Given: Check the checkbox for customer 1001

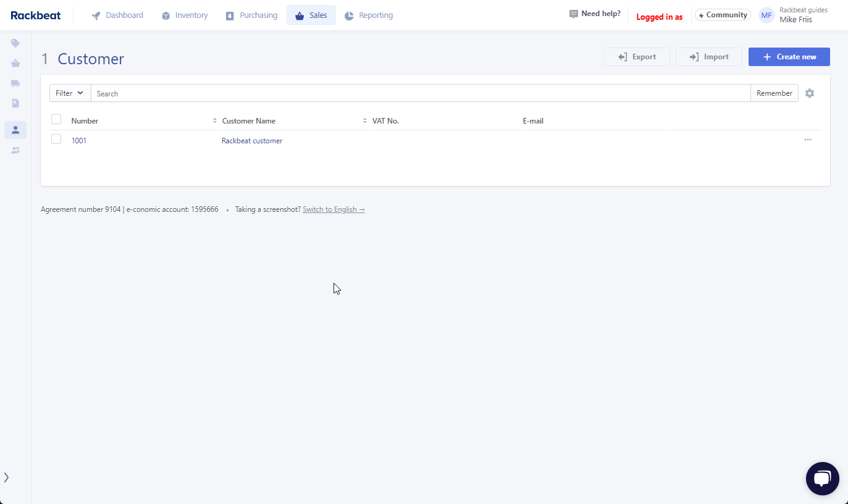Looking at the screenshot, I should tap(56, 139).
